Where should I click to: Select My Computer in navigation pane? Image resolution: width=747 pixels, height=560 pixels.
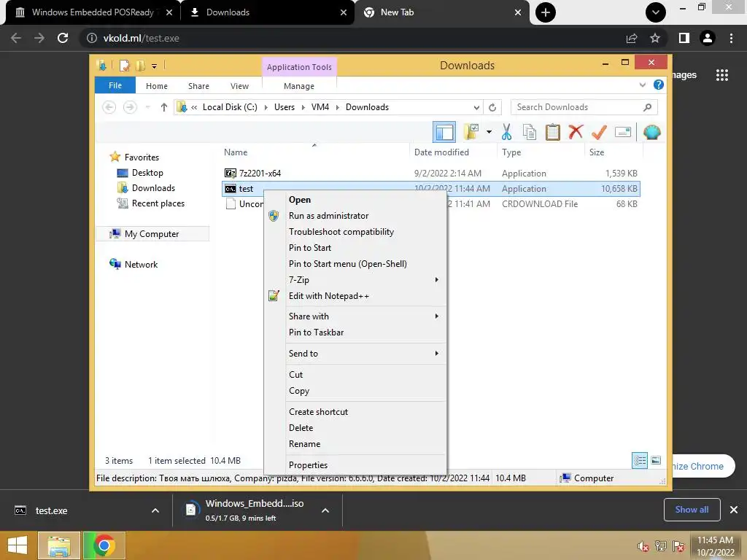[152, 234]
